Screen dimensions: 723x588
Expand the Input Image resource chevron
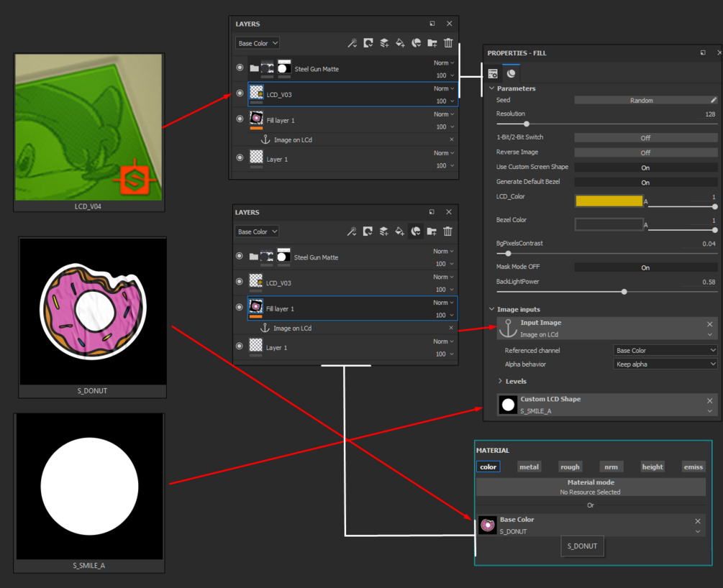pyautogui.click(x=709, y=334)
